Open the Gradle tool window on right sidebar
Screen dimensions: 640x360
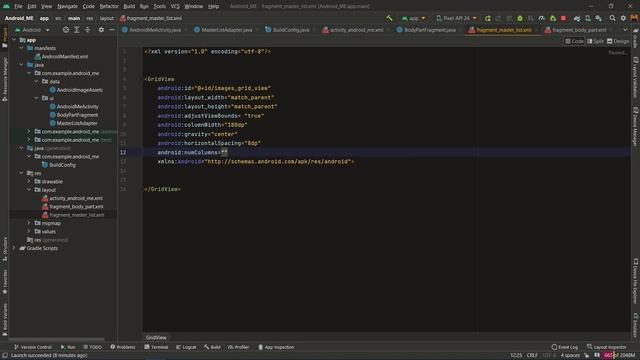[636, 39]
